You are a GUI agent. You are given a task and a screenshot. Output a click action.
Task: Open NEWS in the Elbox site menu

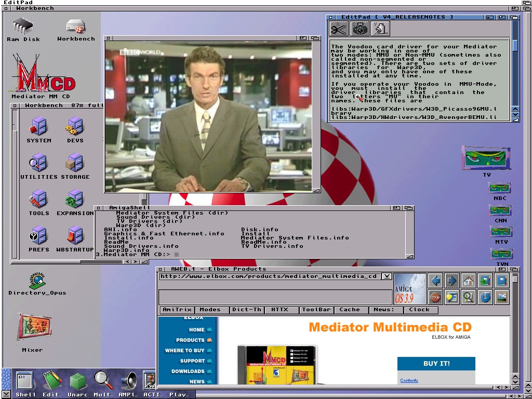pos(197,382)
